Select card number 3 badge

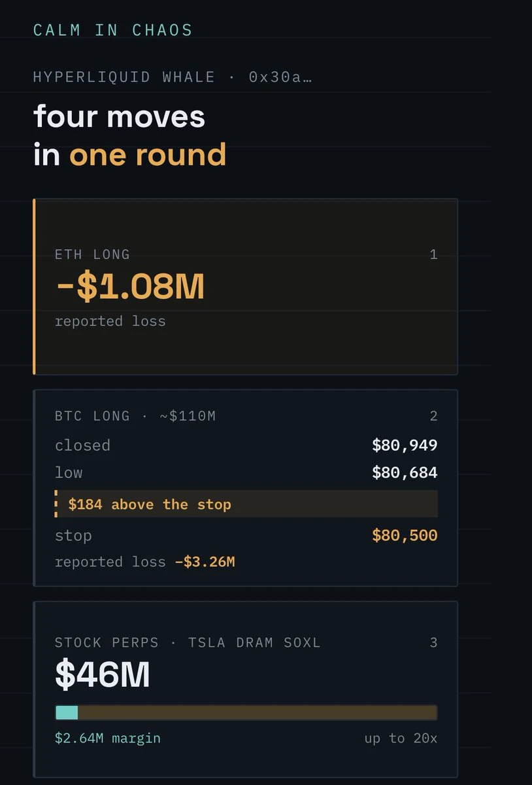(x=433, y=642)
